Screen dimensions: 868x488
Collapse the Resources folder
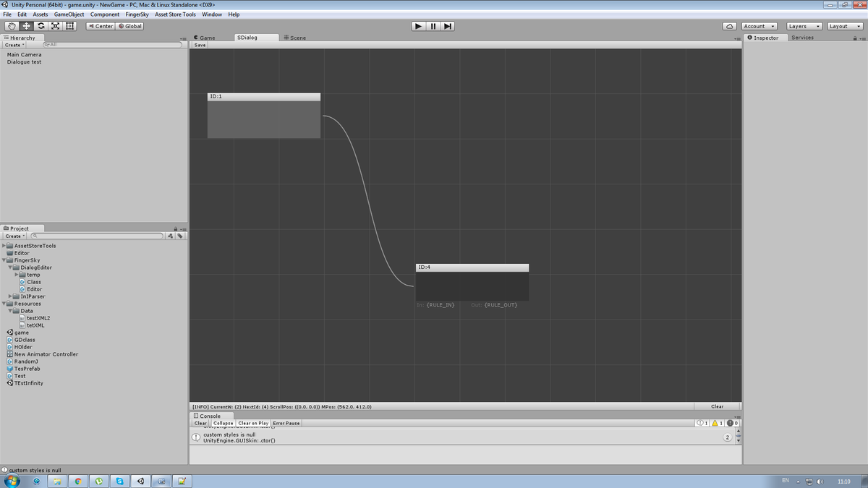[x=4, y=304]
